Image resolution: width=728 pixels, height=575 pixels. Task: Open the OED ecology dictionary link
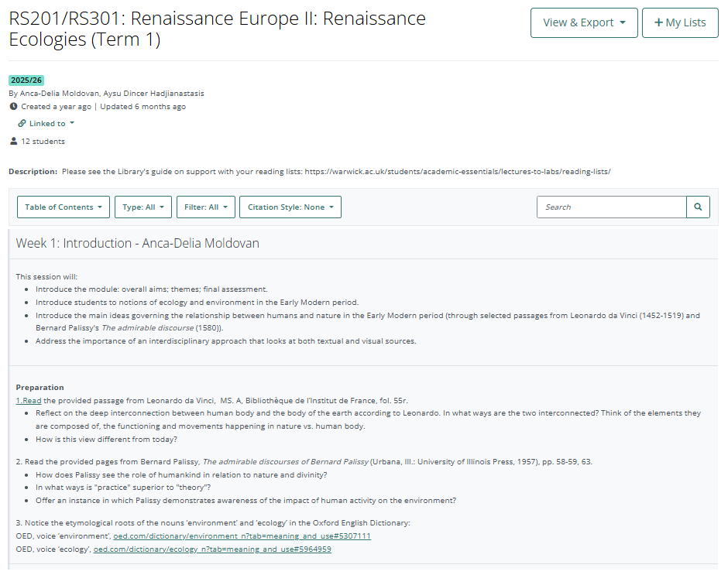click(x=212, y=549)
